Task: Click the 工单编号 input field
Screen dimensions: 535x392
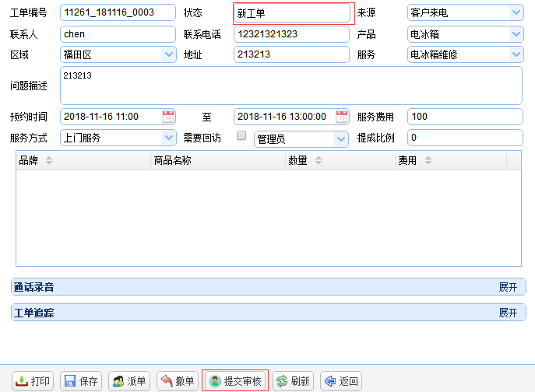Action: [118, 12]
